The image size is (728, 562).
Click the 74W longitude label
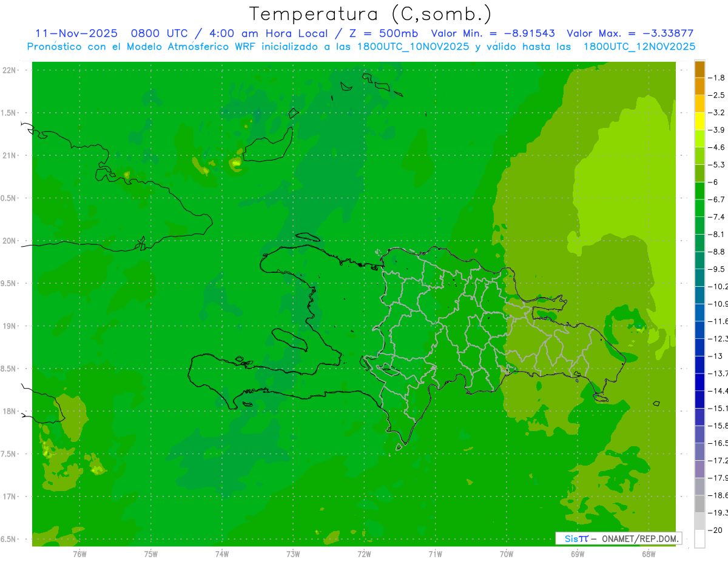[222, 554]
